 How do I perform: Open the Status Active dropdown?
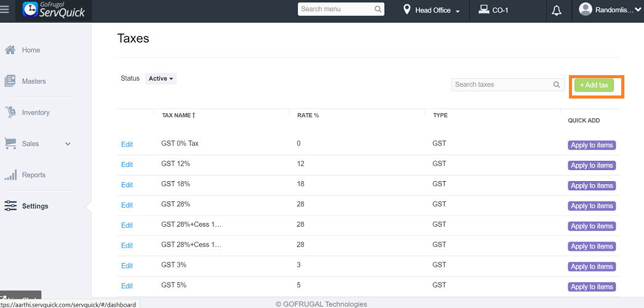(x=161, y=79)
